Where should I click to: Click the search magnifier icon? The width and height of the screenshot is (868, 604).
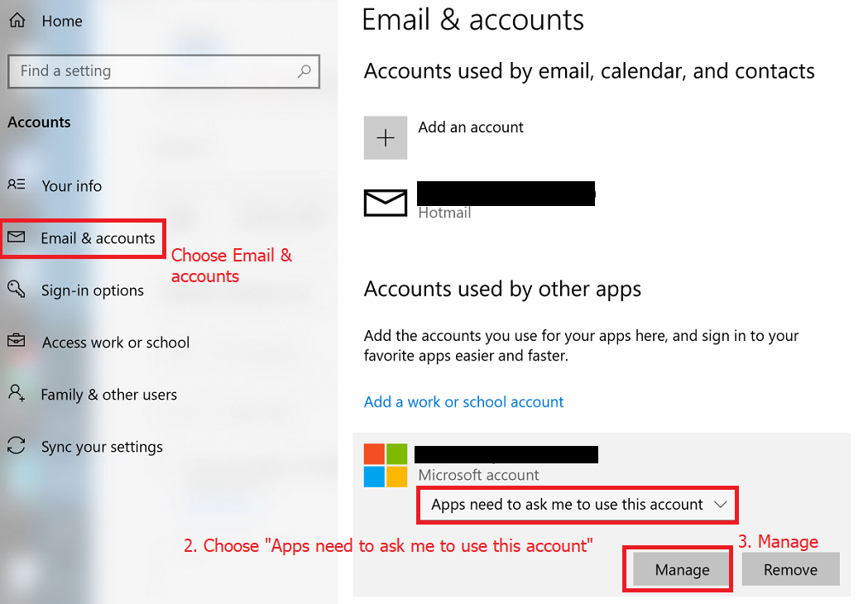click(305, 71)
